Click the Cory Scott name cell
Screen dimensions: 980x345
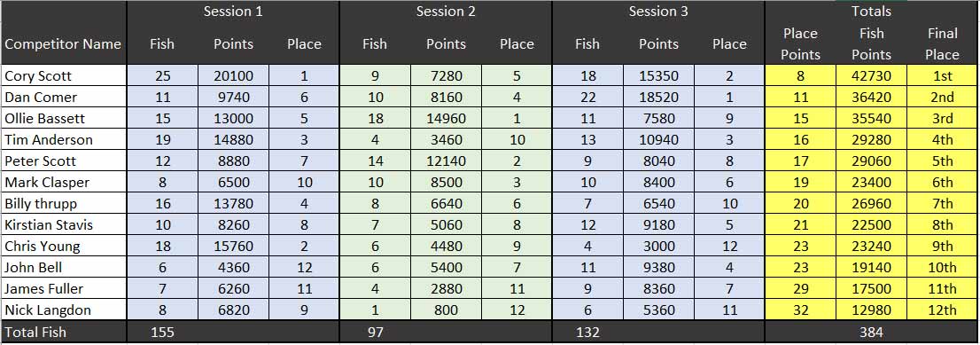click(63, 75)
